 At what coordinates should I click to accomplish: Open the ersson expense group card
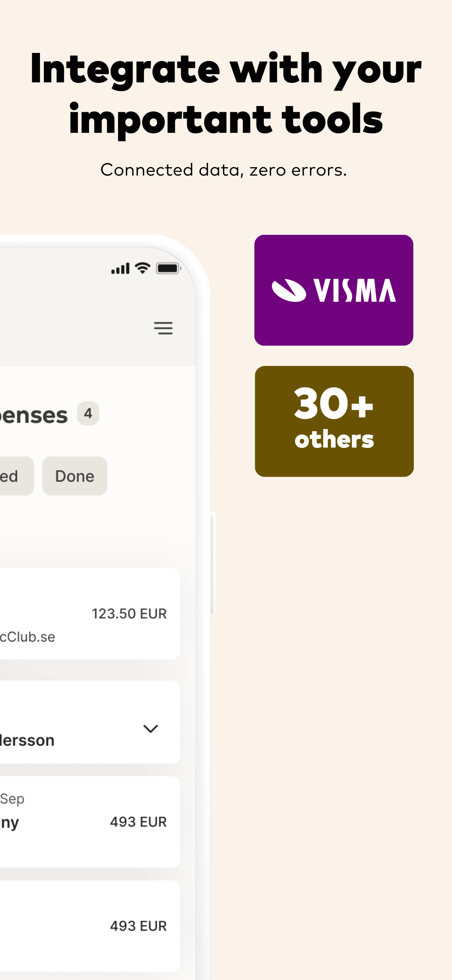tap(90, 722)
